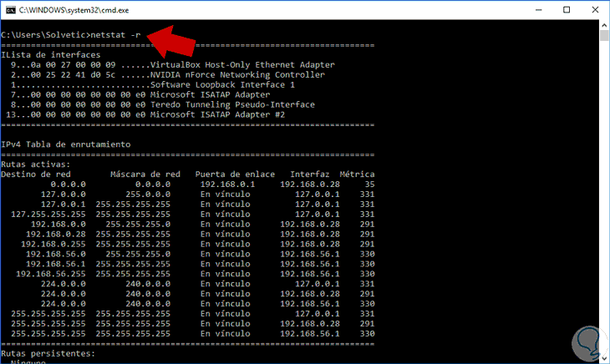Click 'ILista de interfaces' heading
610x364 pixels.
pyautogui.click(x=51, y=55)
